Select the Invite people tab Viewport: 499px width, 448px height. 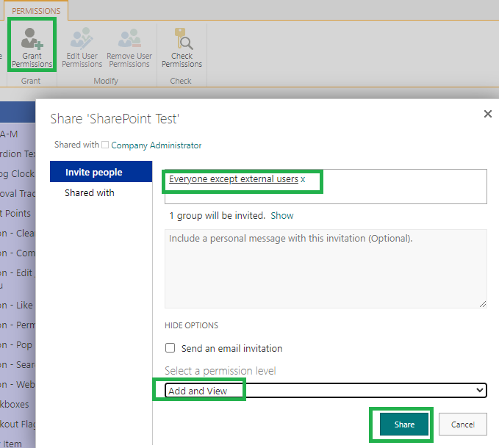point(101,172)
